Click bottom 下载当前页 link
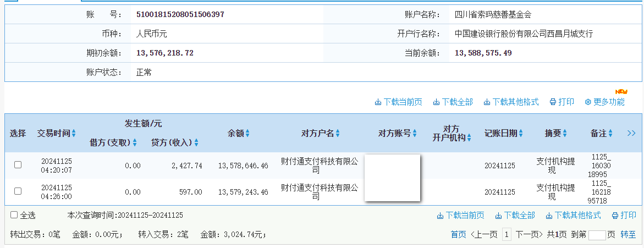The image size is (644, 248). pyautogui.click(x=465, y=216)
